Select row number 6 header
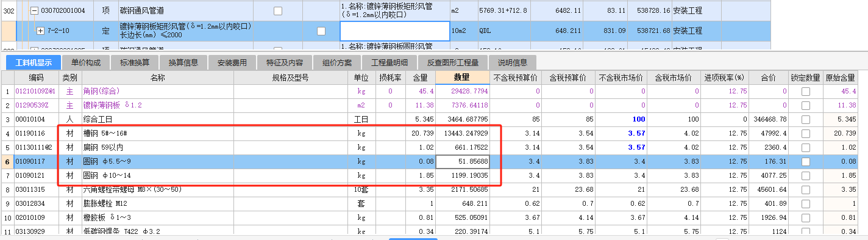This screenshot has height=240, width=868. [7, 161]
